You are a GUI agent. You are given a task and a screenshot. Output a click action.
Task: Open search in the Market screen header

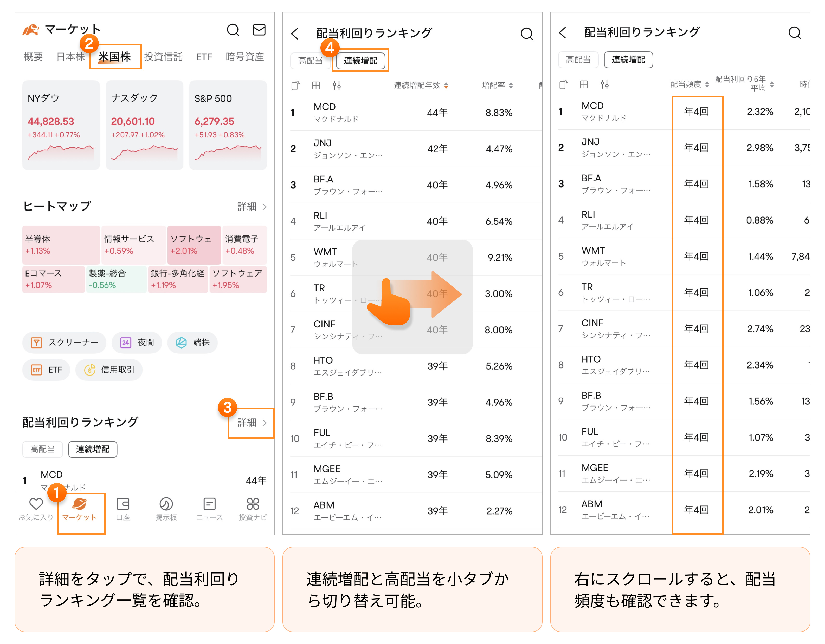pos(233,30)
